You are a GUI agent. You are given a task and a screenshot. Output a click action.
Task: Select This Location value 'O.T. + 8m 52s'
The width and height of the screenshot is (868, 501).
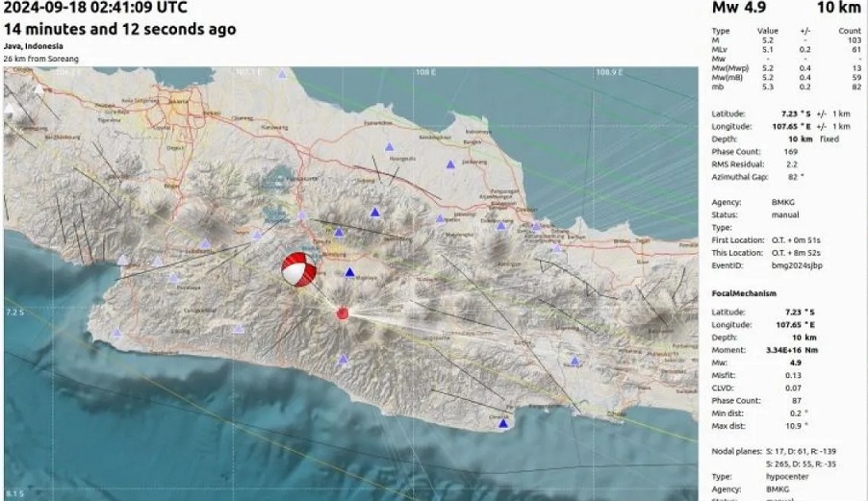(x=796, y=253)
